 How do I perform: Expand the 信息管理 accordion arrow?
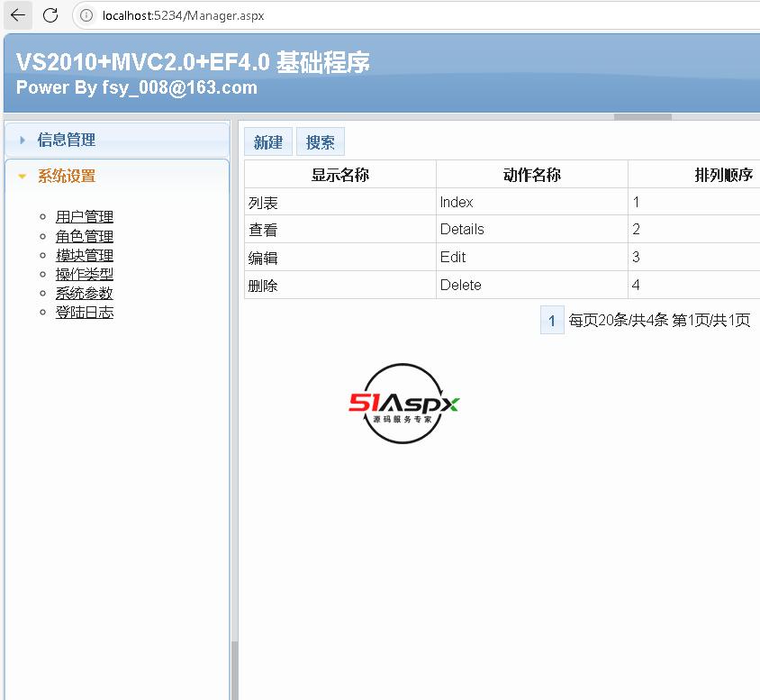23,141
